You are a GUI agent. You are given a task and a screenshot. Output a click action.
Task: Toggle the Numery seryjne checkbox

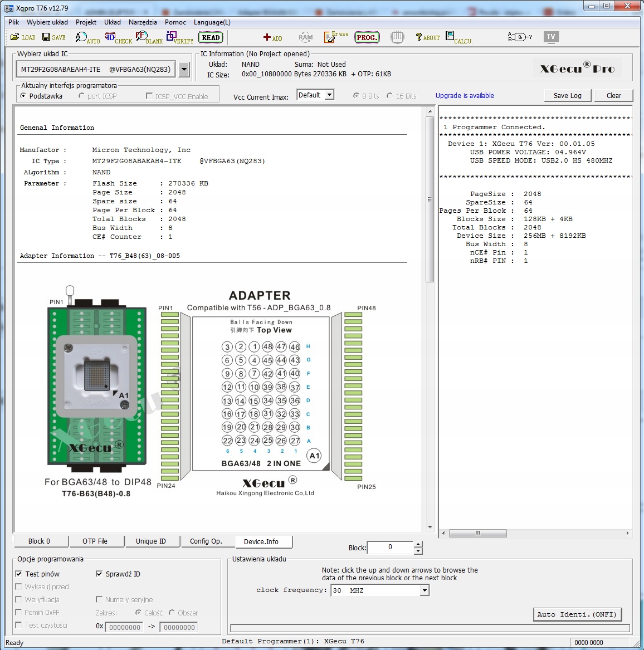[x=99, y=599]
